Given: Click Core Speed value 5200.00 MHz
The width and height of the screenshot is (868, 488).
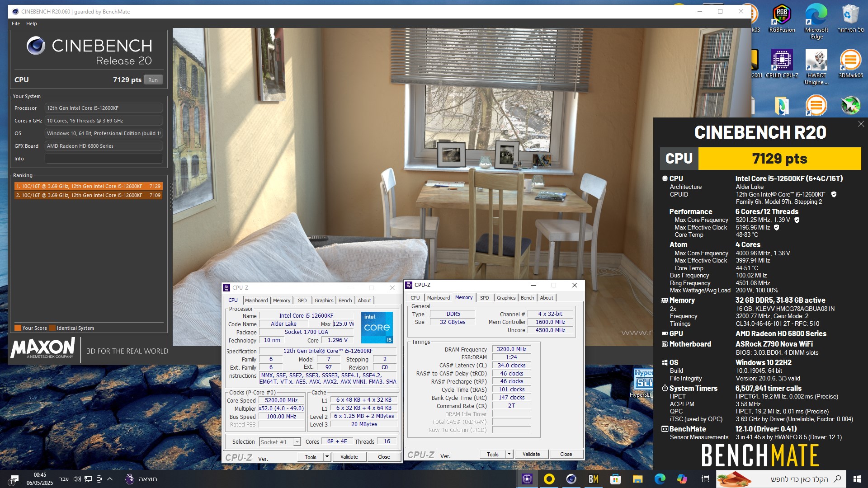Looking at the screenshot, I should [x=281, y=400].
